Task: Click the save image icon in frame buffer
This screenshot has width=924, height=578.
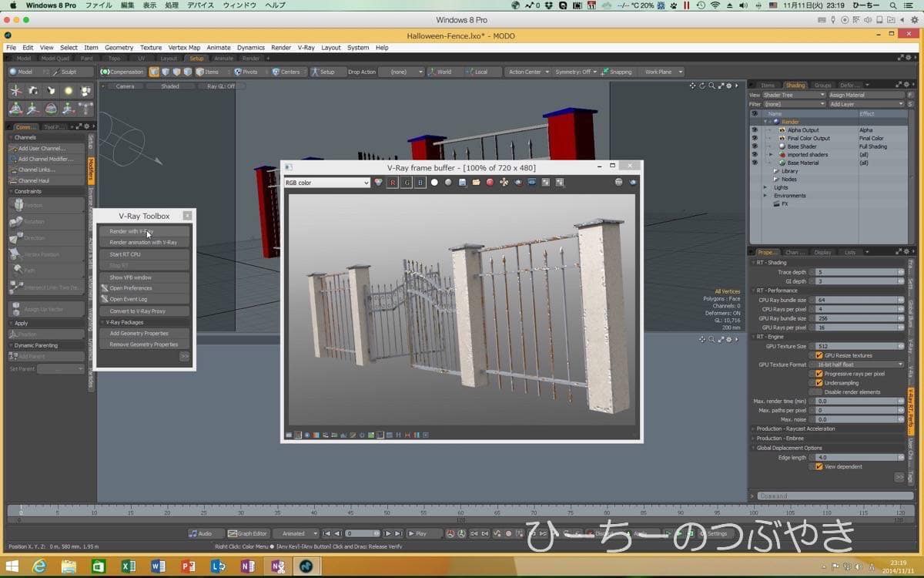Action: tap(462, 183)
